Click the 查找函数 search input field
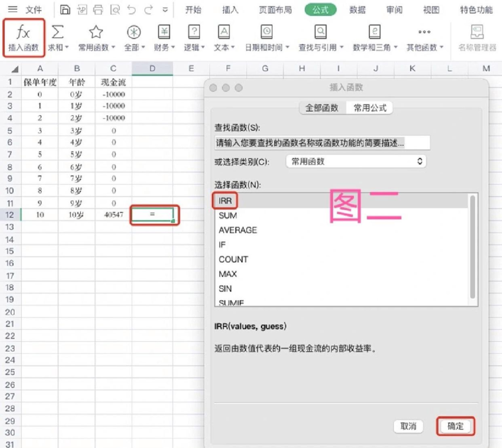Image resolution: width=502 pixels, height=448 pixels. click(x=322, y=143)
